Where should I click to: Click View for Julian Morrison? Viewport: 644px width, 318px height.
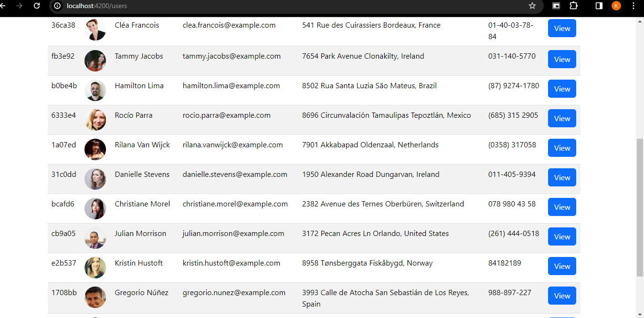click(x=562, y=237)
